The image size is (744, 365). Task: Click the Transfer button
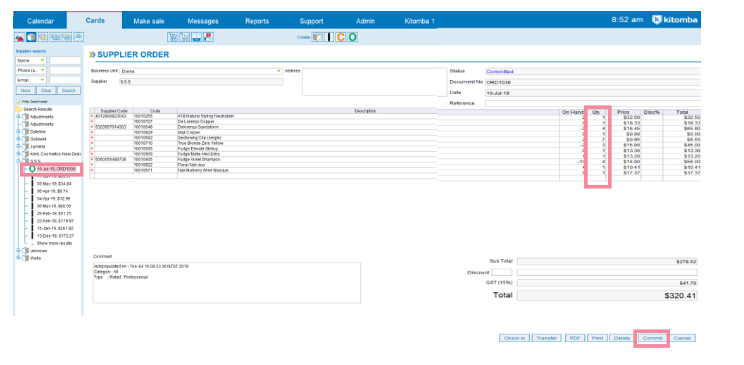(546, 338)
